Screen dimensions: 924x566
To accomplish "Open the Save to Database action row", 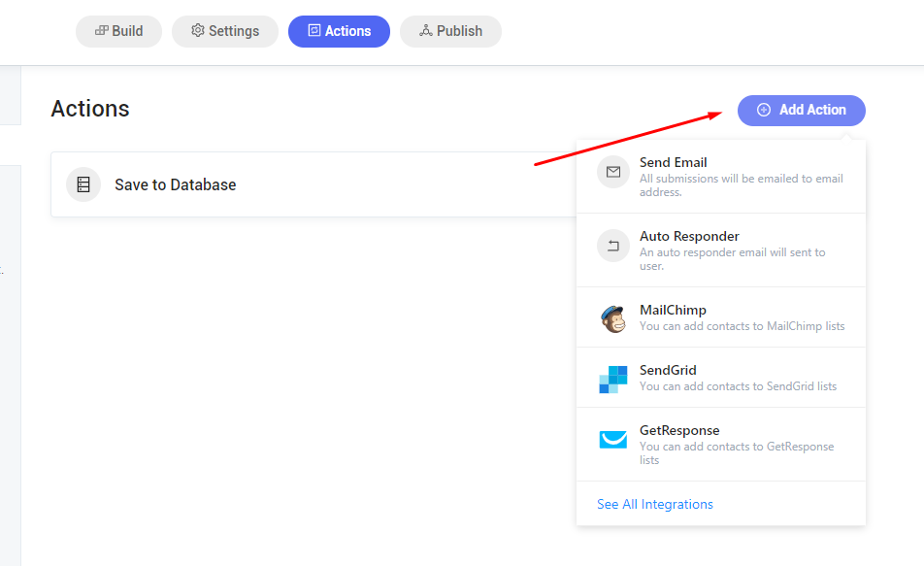I will [x=314, y=184].
